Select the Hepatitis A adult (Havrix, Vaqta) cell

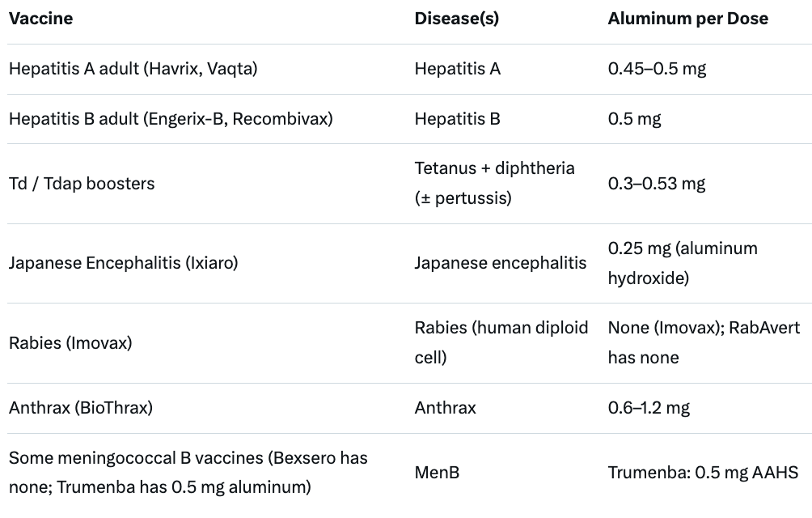(133, 69)
